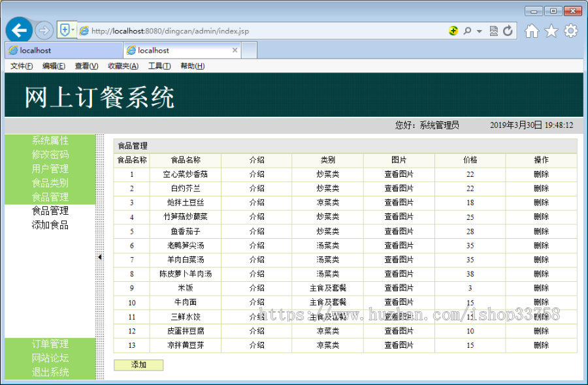Click the forward navigation arrow

click(x=43, y=30)
